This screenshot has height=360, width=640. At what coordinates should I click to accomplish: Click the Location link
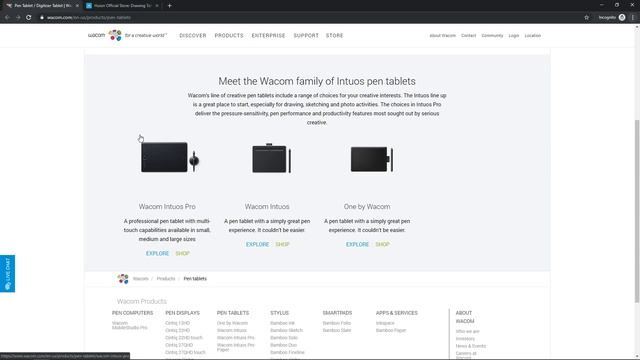point(533,36)
